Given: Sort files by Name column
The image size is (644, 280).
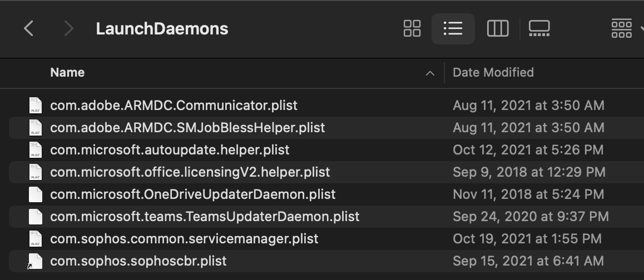Looking at the screenshot, I should pyautogui.click(x=67, y=72).
